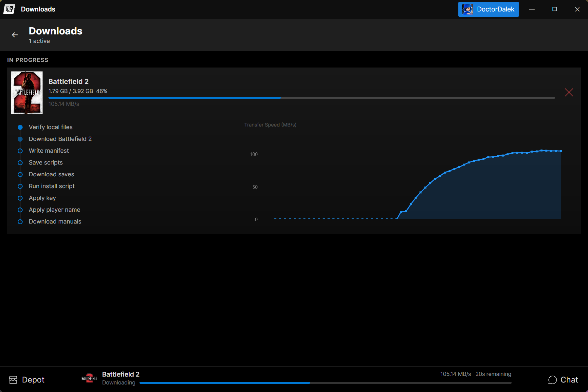The width and height of the screenshot is (588, 392).
Task: Click the Battlefield 2 cover art thumbnail
Action: [27, 92]
